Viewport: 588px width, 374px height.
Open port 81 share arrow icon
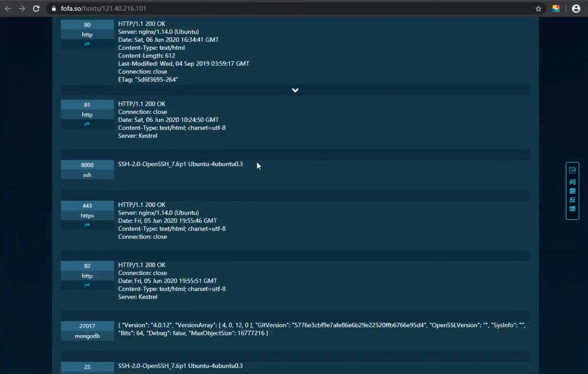pyautogui.click(x=87, y=124)
